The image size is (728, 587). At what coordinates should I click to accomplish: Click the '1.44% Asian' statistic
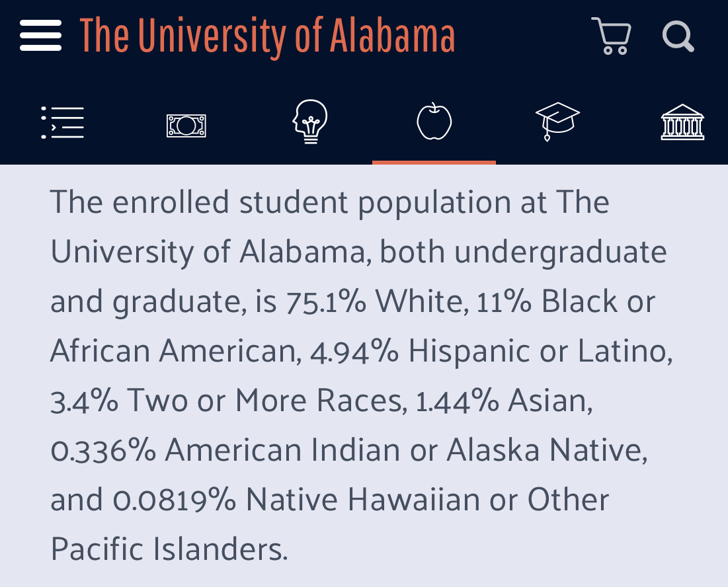pyautogui.click(x=504, y=401)
